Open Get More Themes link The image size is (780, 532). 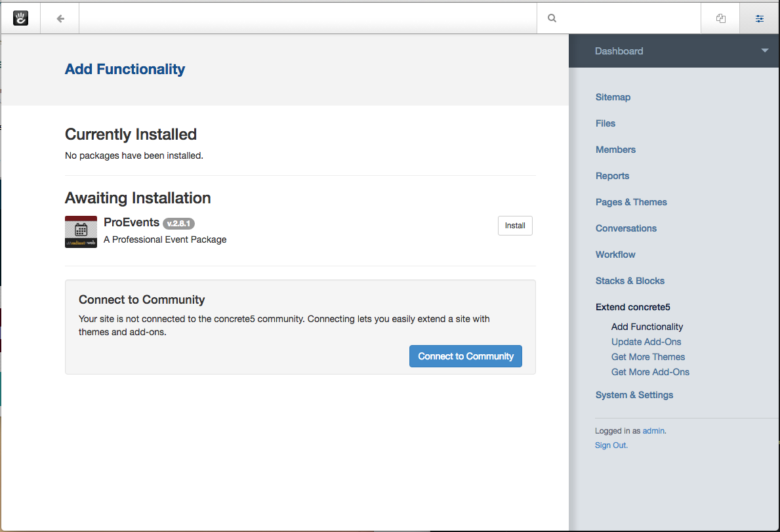click(648, 357)
